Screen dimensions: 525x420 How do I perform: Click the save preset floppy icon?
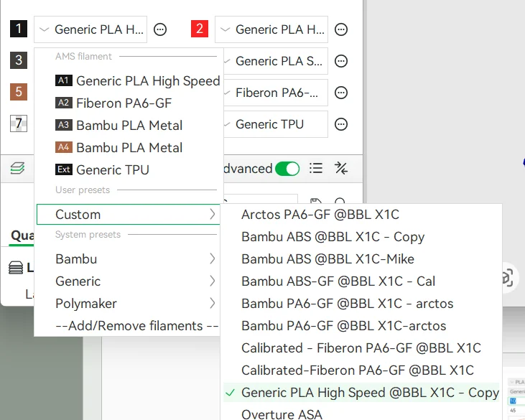316,201
